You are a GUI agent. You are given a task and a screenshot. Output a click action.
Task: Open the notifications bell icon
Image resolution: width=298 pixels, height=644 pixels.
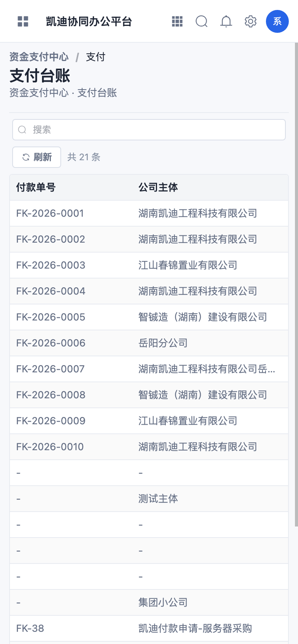tap(226, 21)
